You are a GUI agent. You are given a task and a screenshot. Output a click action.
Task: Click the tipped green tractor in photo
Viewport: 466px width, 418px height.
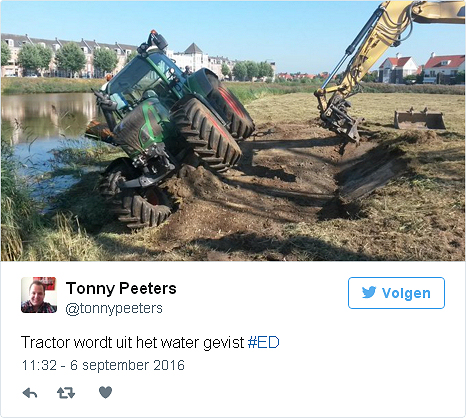pos(173,130)
